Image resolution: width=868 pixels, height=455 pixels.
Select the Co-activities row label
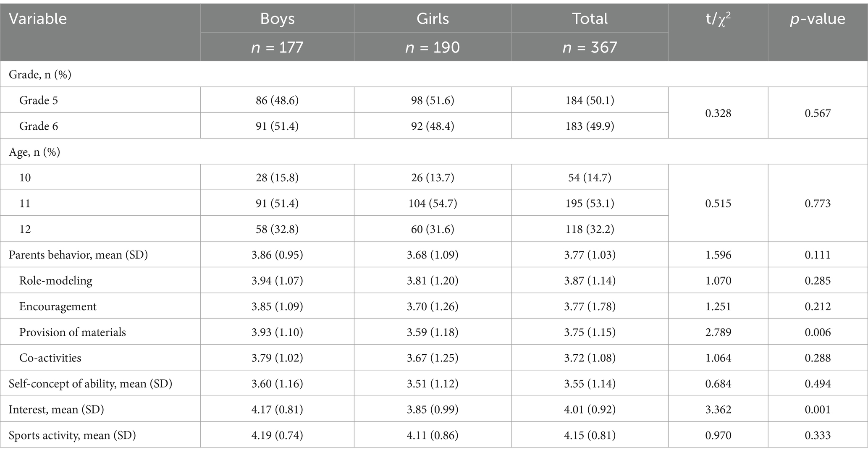tap(50, 358)
